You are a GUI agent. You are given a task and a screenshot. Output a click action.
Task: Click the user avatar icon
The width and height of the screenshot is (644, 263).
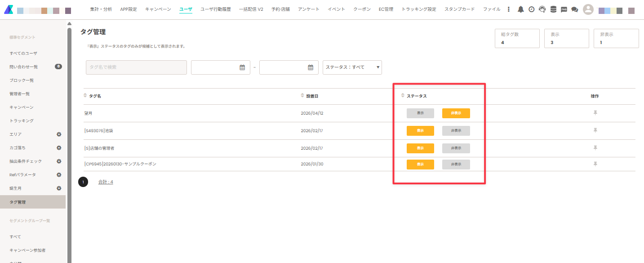click(588, 9)
